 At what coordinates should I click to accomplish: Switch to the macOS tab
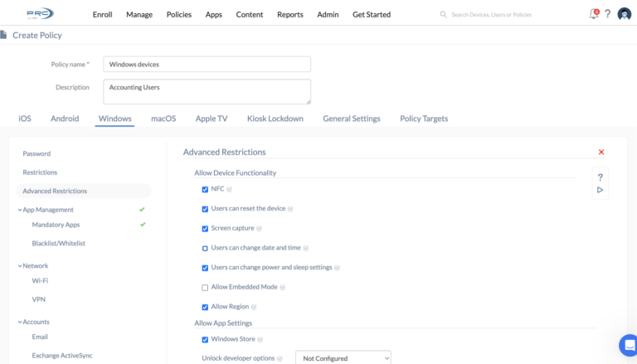[163, 119]
